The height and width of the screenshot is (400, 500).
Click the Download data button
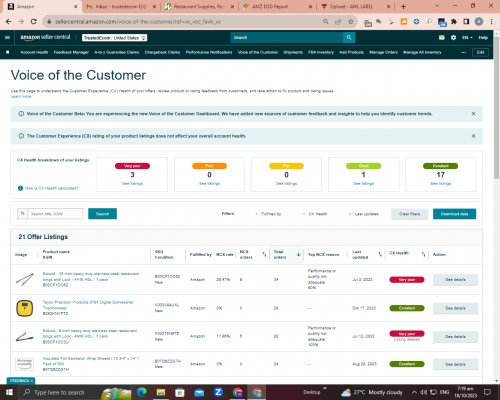click(x=454, y=214)
